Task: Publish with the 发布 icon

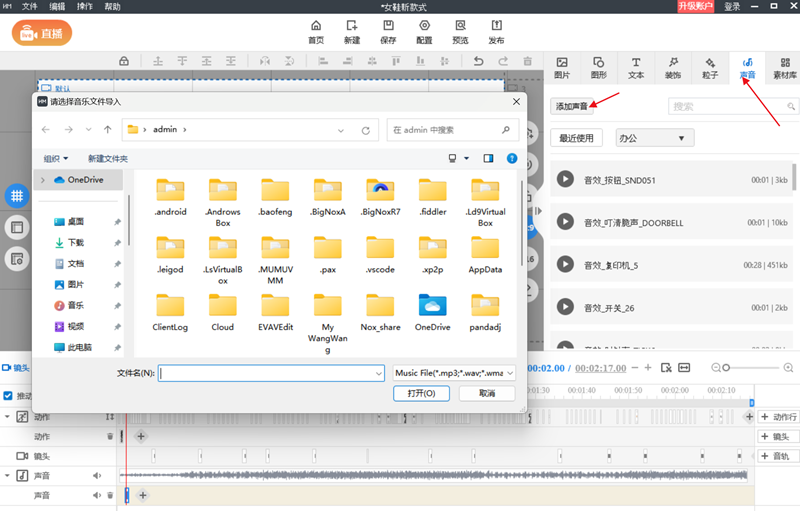Action: pyautogui.click(x=496, y=32)
